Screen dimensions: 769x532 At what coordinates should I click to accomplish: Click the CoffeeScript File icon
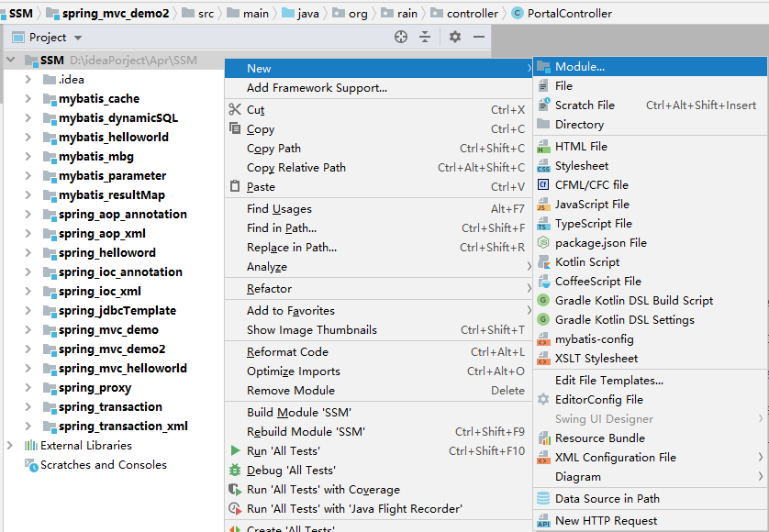[x=543, y=281]
